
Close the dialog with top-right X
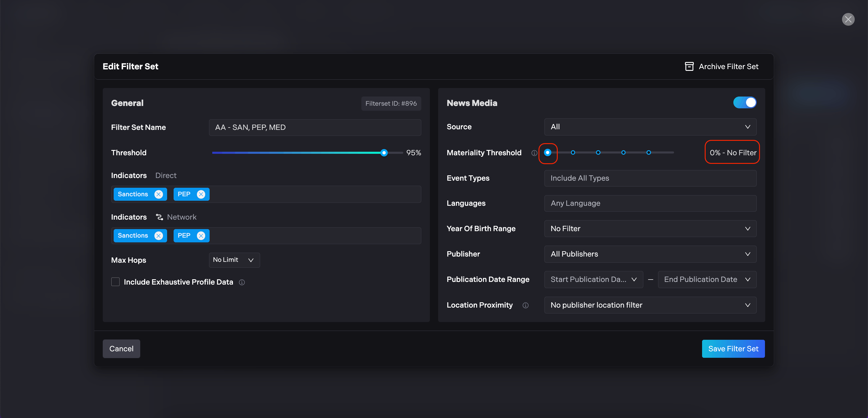[848, 19]
